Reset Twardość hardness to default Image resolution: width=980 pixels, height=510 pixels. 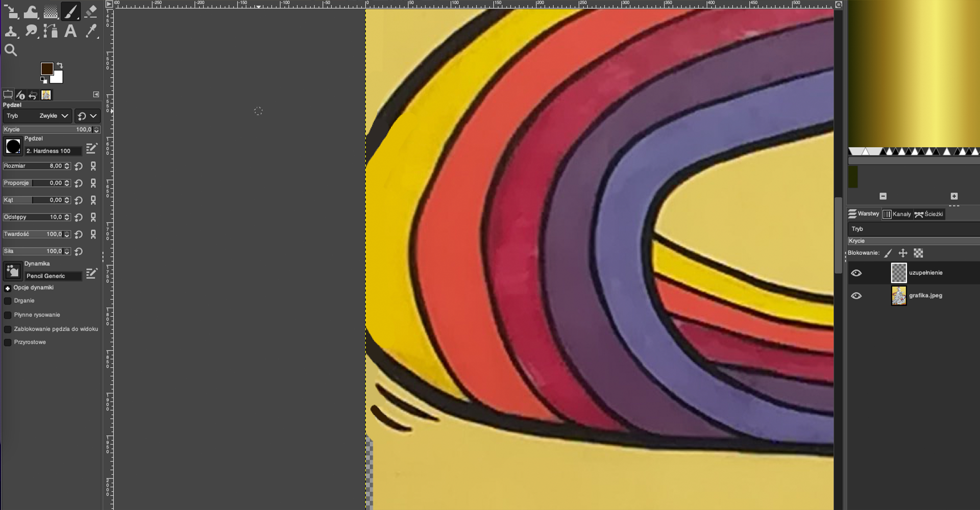click(79, 235)
